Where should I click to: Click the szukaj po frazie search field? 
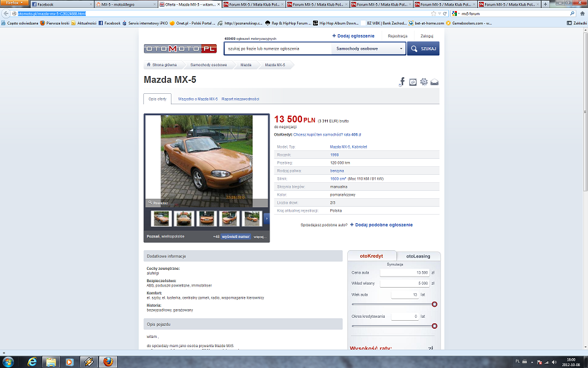click(278, 48)
